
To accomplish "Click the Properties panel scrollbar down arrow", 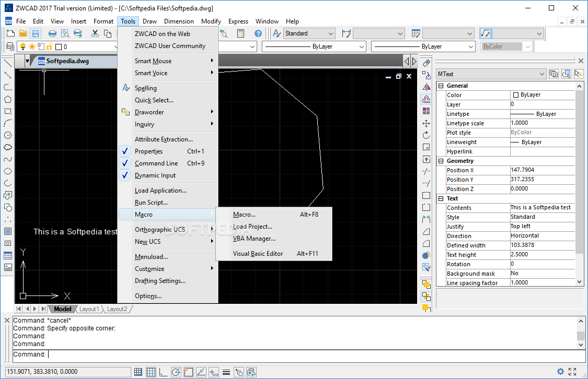I will (x=579, y=282).
